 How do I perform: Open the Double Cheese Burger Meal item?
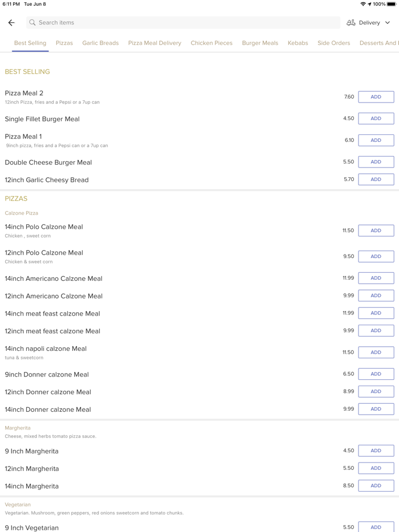(x=48, y=162)
